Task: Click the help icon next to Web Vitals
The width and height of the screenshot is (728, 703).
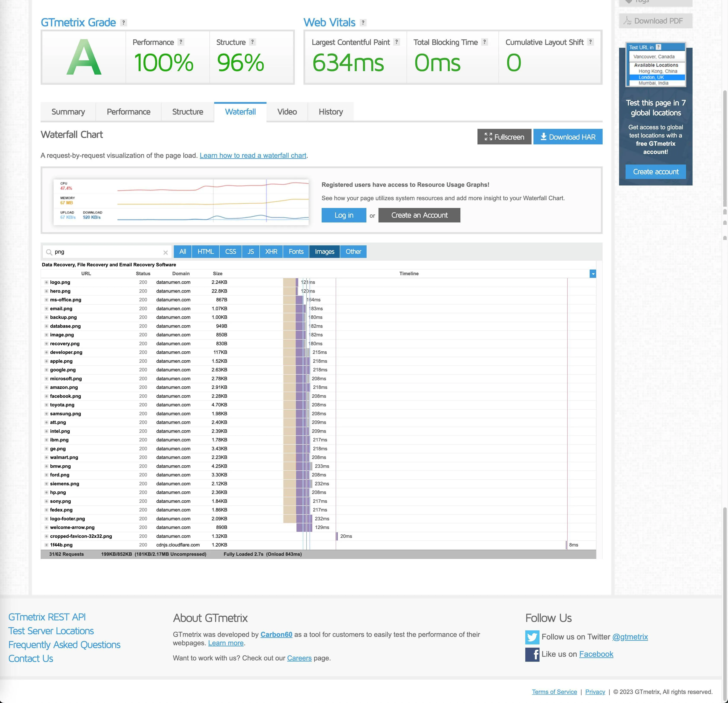Action: coord(363,23)
